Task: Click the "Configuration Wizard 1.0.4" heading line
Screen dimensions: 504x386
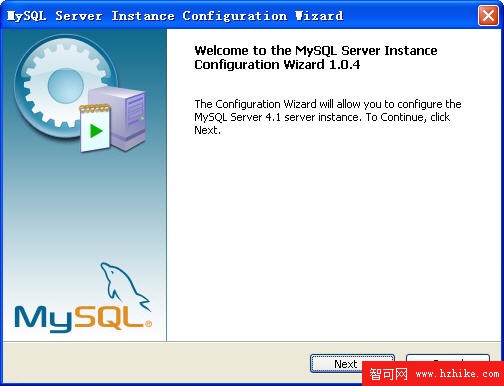Action: (x=277, y=65)
